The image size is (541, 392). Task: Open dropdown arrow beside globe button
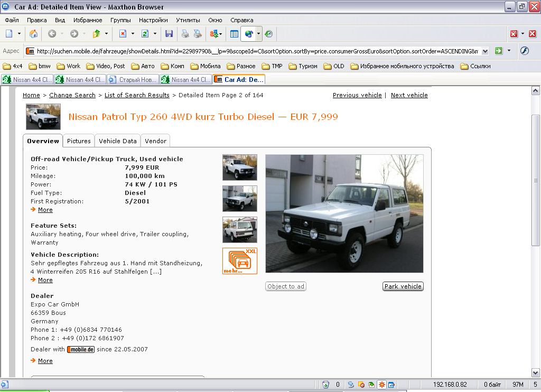click(258, 33)
